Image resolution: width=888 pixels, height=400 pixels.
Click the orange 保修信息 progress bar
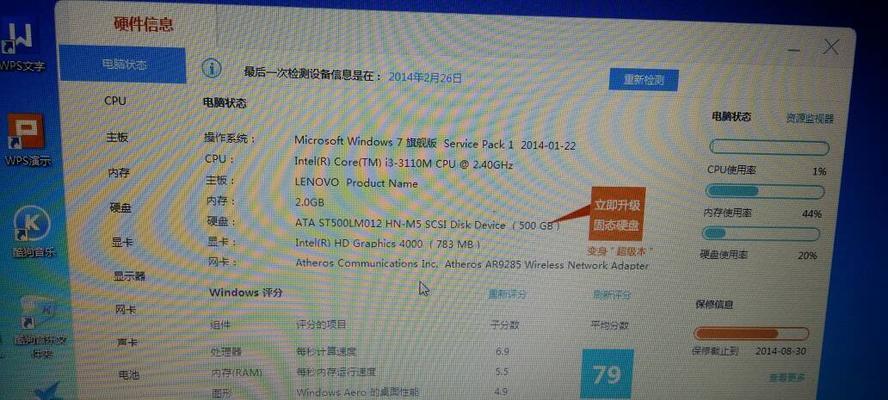[x=751, y=333]
